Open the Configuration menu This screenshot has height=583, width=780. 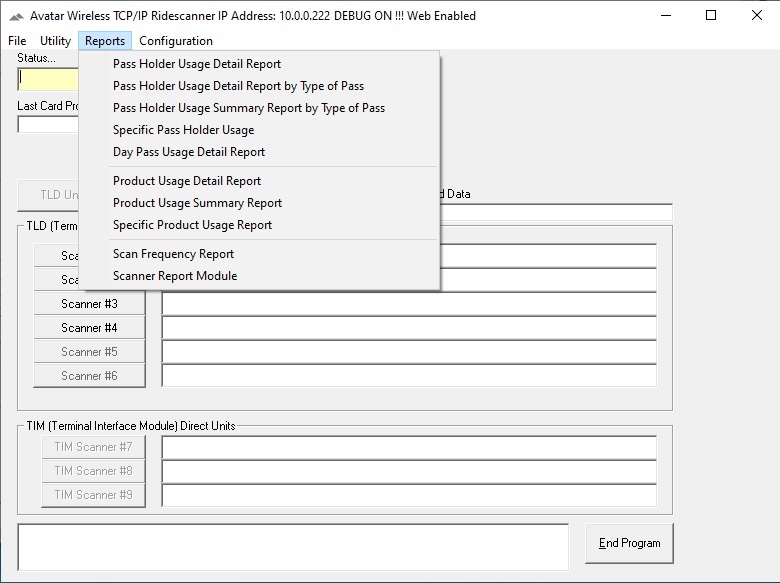175,41
